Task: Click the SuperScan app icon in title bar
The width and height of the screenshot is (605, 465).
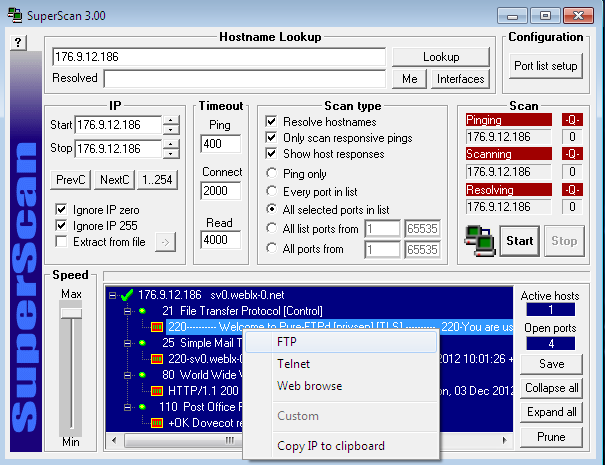Action: 15,15
